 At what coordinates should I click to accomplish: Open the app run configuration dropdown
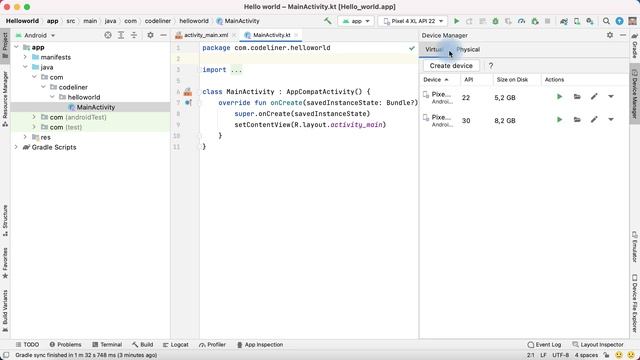pos(356,21)
